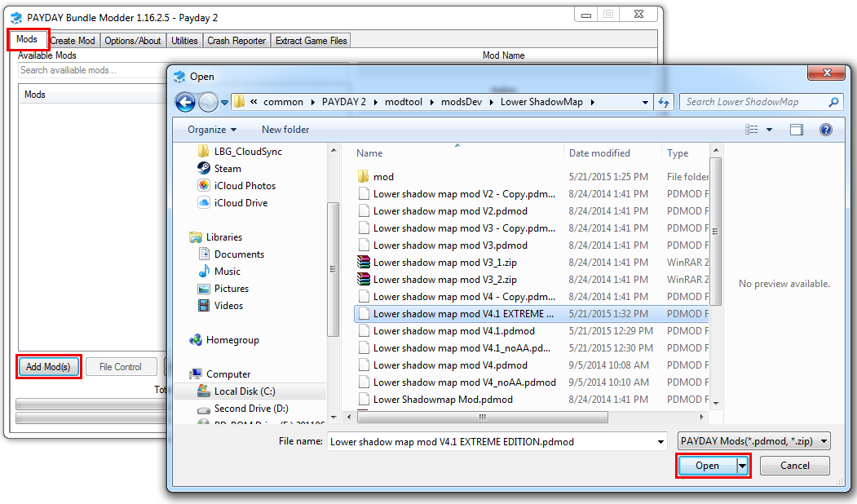Open the Options/About tab
Image resolution: width=857 pixels, height=504 pixels.
click(x=133, y=41)
